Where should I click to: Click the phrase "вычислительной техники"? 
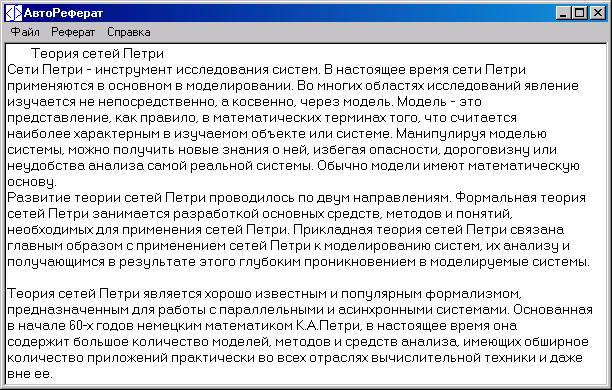[454, 358]
